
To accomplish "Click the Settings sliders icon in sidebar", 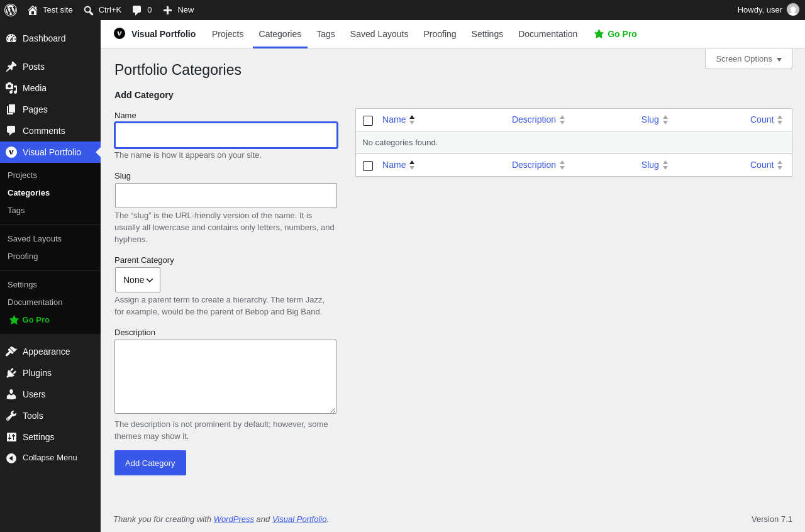I will pos(11,437).
